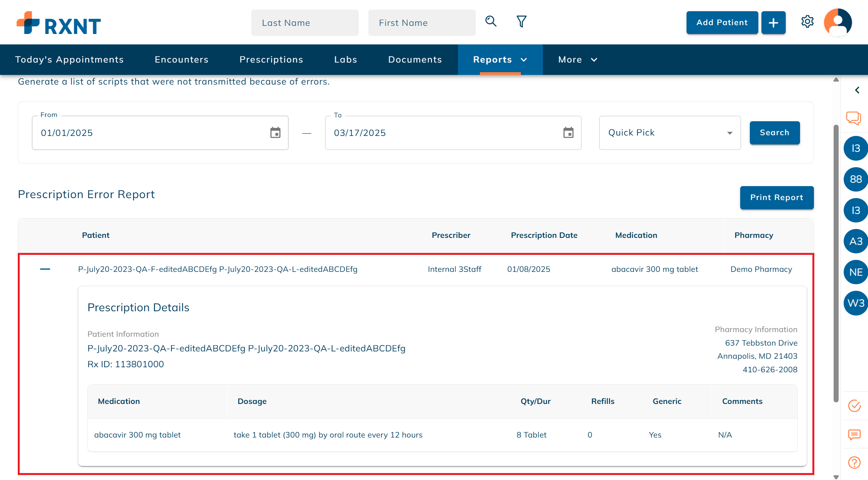Open the More menu dropdown
The width and height of the screenshot is (868, 480).
coord(577,59)
